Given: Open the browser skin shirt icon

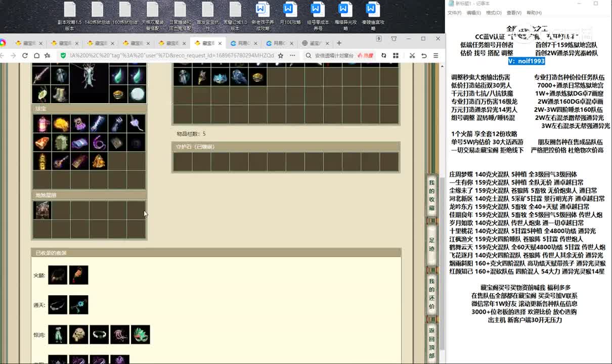Looking at the screenshot, I should point(394,38).
